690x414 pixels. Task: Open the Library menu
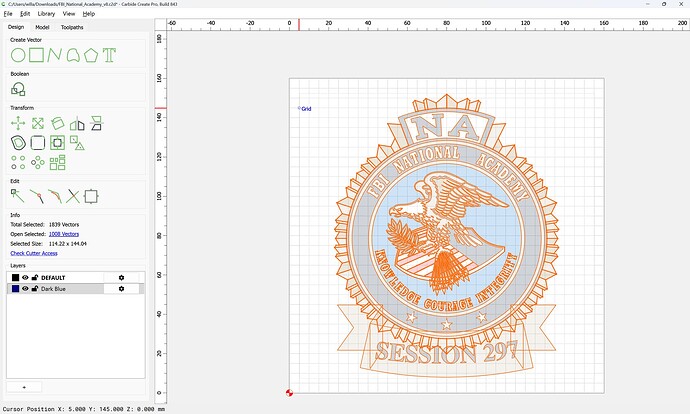point(46,14)
